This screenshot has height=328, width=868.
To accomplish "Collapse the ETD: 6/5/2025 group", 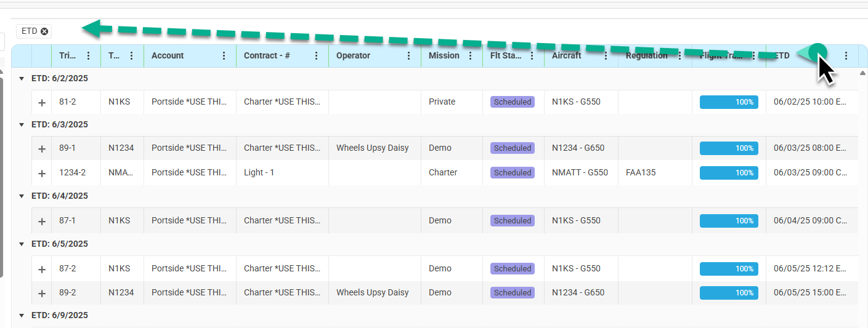I will [x=22, y=244].
